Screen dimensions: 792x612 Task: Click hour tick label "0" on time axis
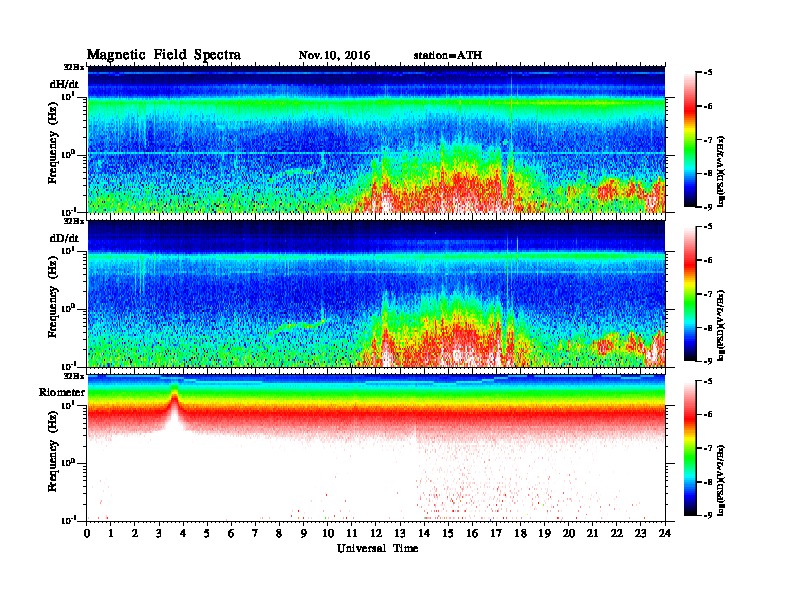coord(87,533)
